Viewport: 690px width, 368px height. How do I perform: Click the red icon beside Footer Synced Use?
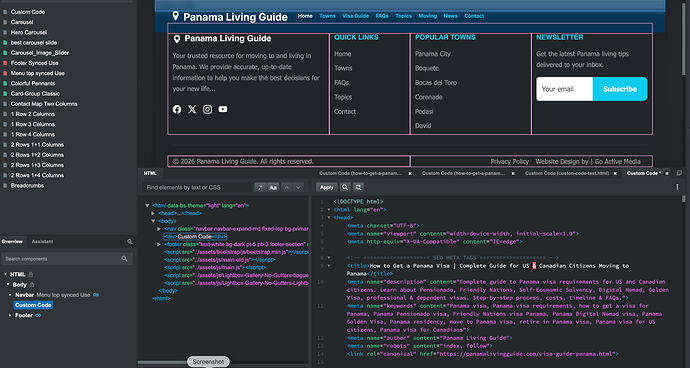(5, 63)
